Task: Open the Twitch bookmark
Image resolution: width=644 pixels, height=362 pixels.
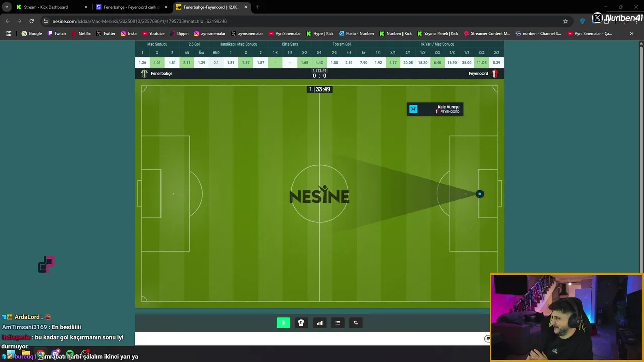Action: tap(56, 33)
